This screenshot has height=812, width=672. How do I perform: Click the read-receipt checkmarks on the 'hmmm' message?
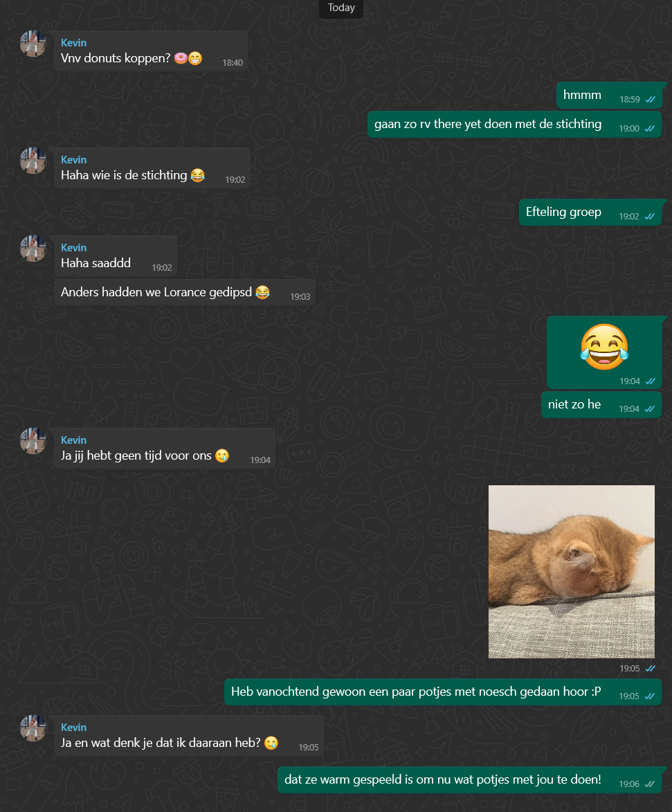(x=651, y=100)
